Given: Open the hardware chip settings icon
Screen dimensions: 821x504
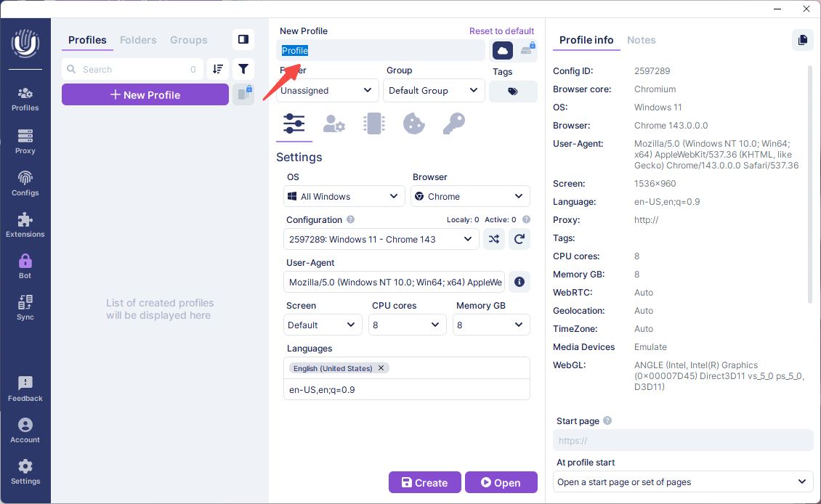Looking at the screenshot, I should click(x=373, y=124).
